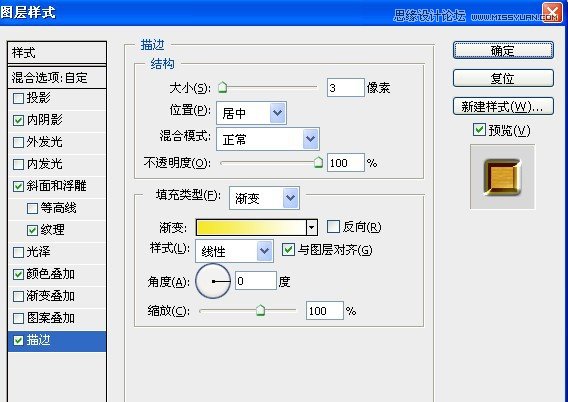Enable the 渐变叠加 gradient overlay checkbox
The width and height of the screenshot is (568, 402).
click(x=18, y=297)
